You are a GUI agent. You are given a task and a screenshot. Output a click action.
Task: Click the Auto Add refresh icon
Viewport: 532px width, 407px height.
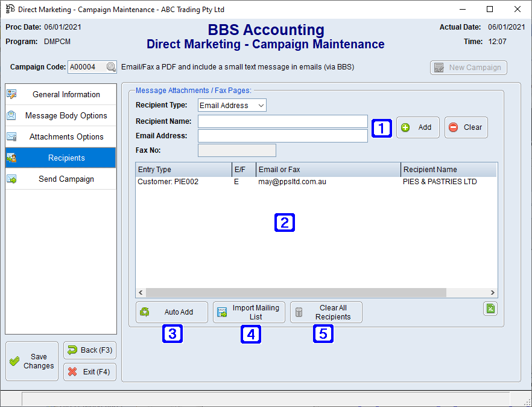click(x=145, y=312)
